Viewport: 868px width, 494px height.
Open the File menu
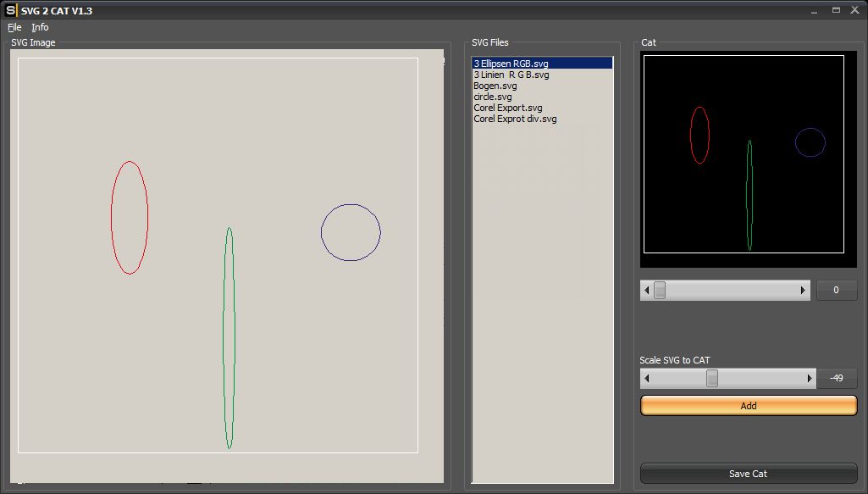[x=14, y=27]
